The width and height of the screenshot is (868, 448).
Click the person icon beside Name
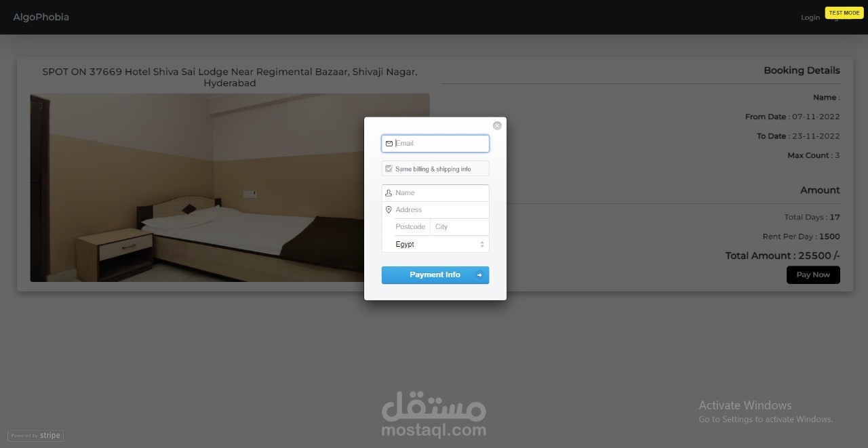[389, 193]
